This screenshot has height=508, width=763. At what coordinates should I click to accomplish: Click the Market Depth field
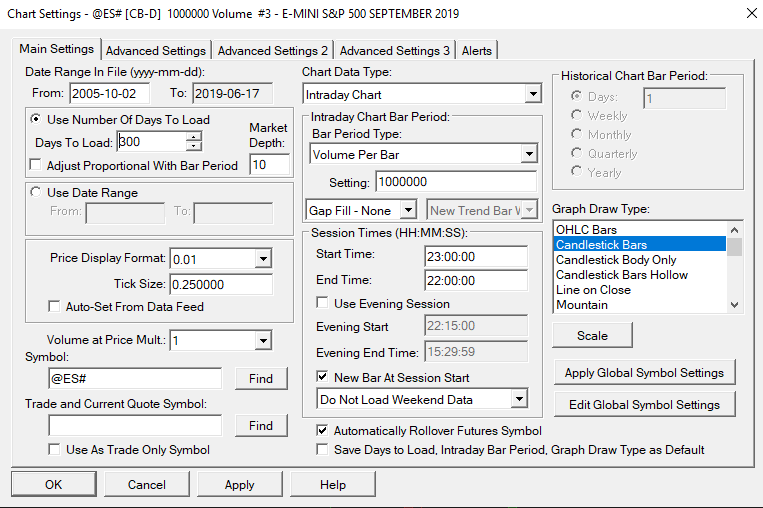pos(270,164)
